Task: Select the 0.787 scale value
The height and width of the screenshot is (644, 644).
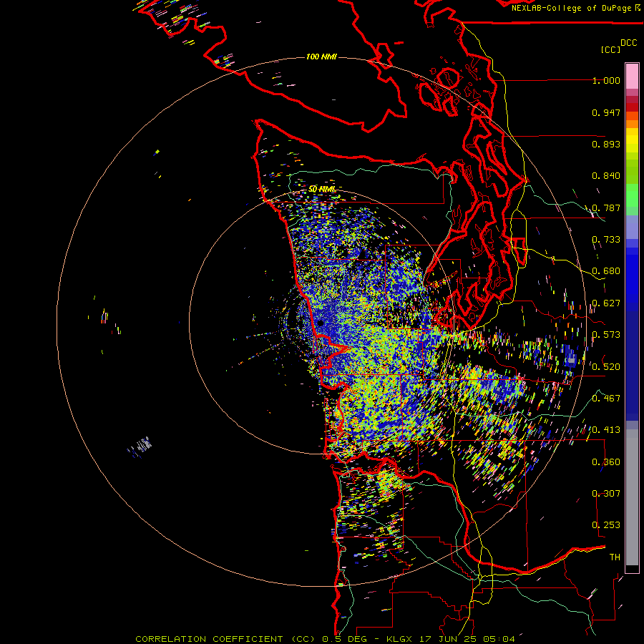Action: (606, 208)
